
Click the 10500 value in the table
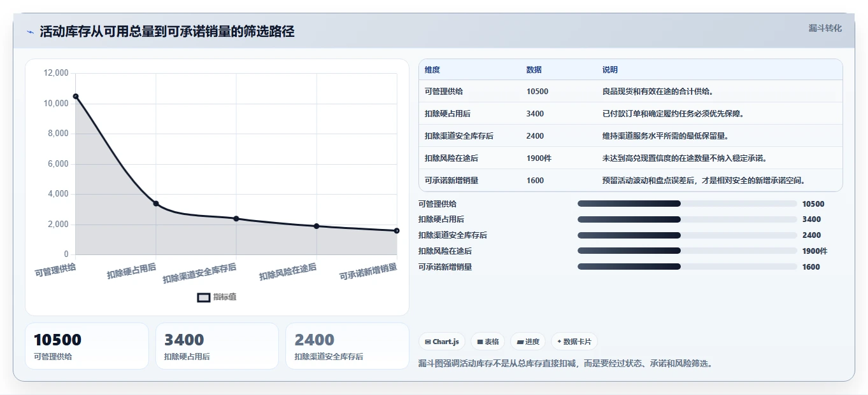(x=537, y=92)
